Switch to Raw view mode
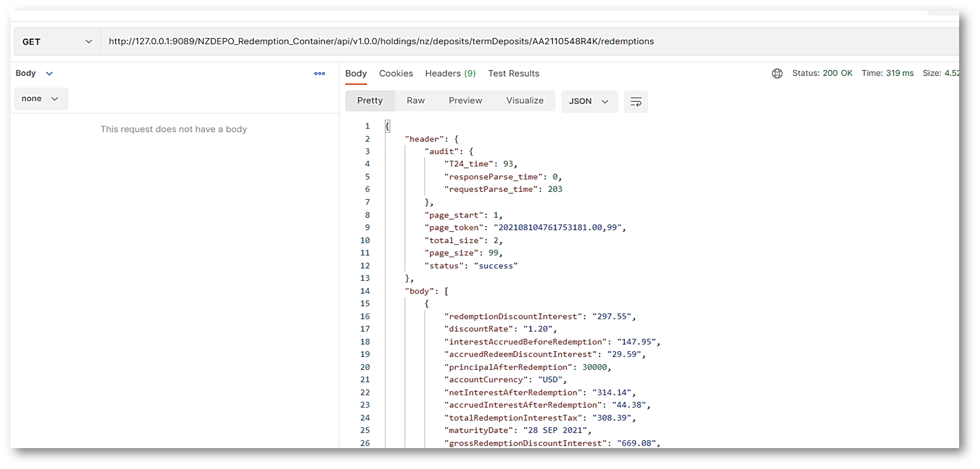Screen dimensions: 980x469 (x=415, y=101)
